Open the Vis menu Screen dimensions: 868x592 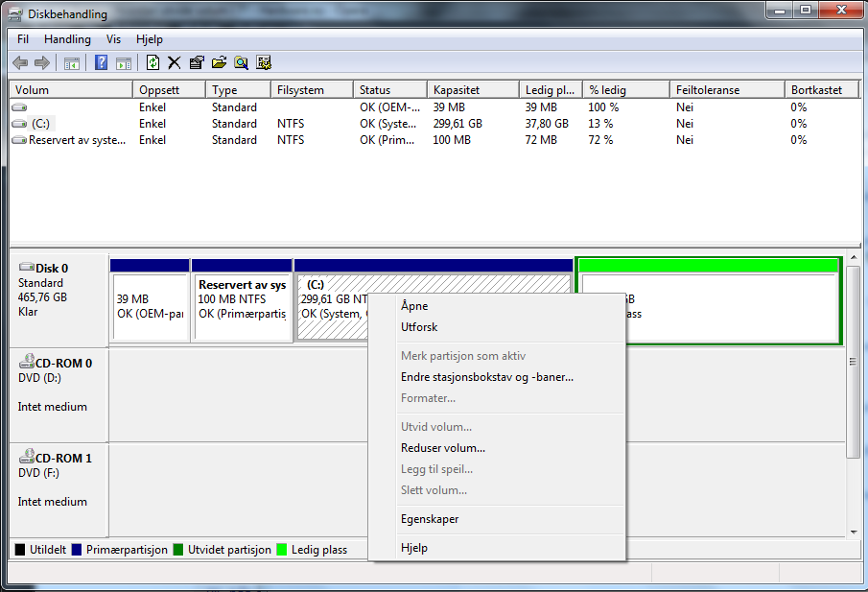pyautogui.click(x=113, y=39)
